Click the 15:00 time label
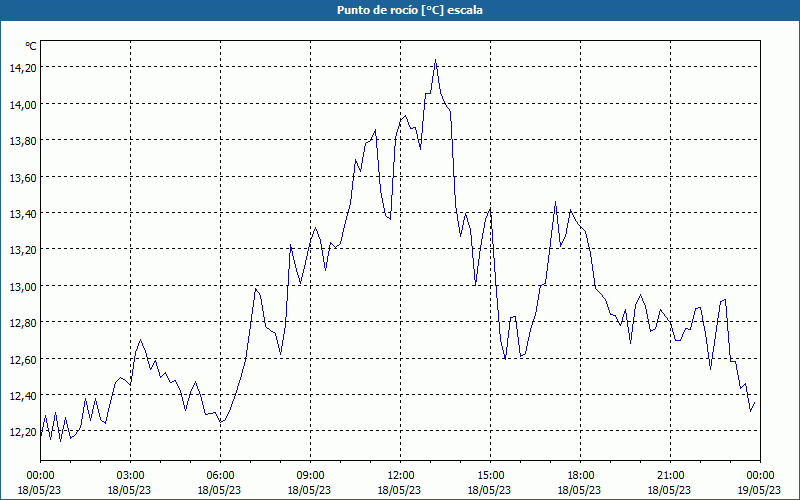Viewport: 800px width, 500px height. (490, 476)
